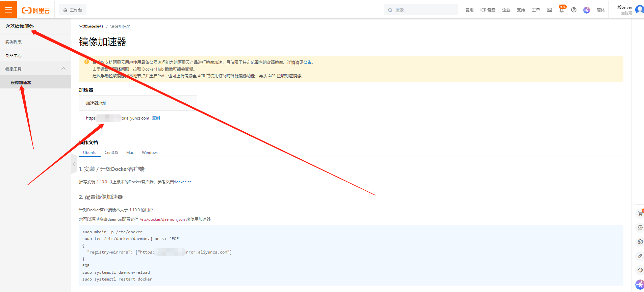The image size is (644, 292).
Task: Open the shopping cart floating icon
Action: click(640, 213)
